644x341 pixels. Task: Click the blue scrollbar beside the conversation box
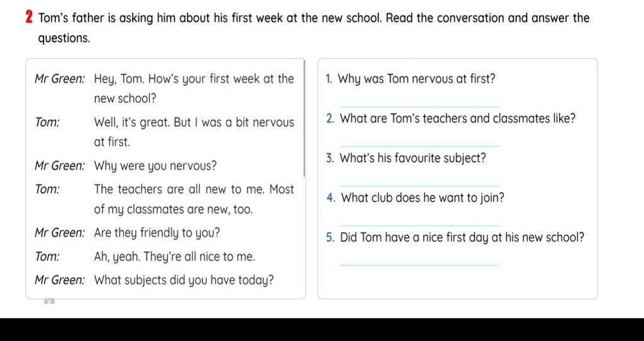pyautogui.click(x=304, y=118)
